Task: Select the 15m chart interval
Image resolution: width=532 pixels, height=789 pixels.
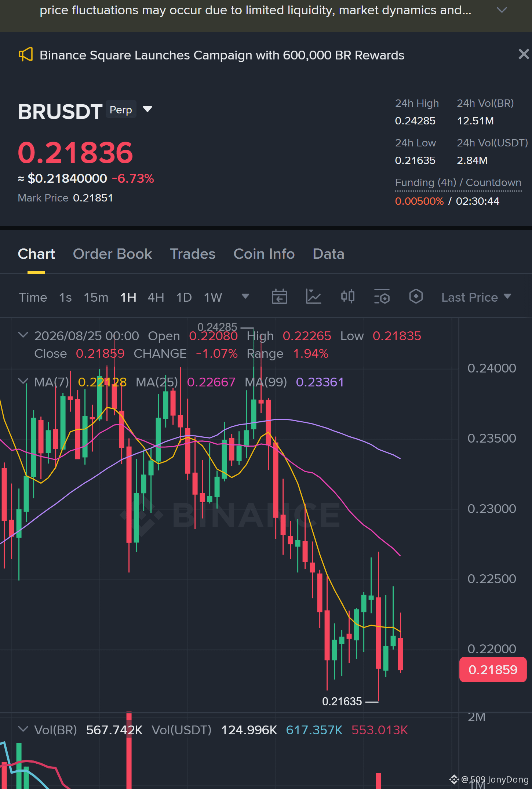Action: 96,297
